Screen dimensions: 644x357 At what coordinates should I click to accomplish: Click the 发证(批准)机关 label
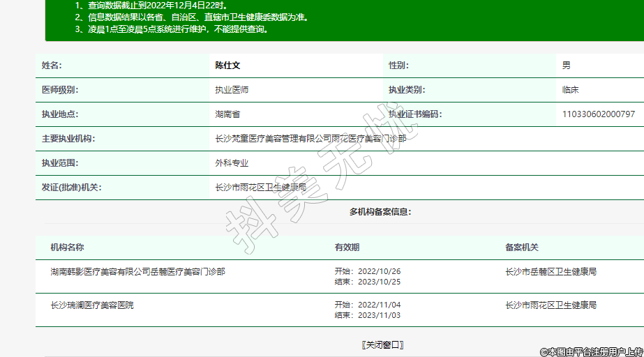[72, 188]
